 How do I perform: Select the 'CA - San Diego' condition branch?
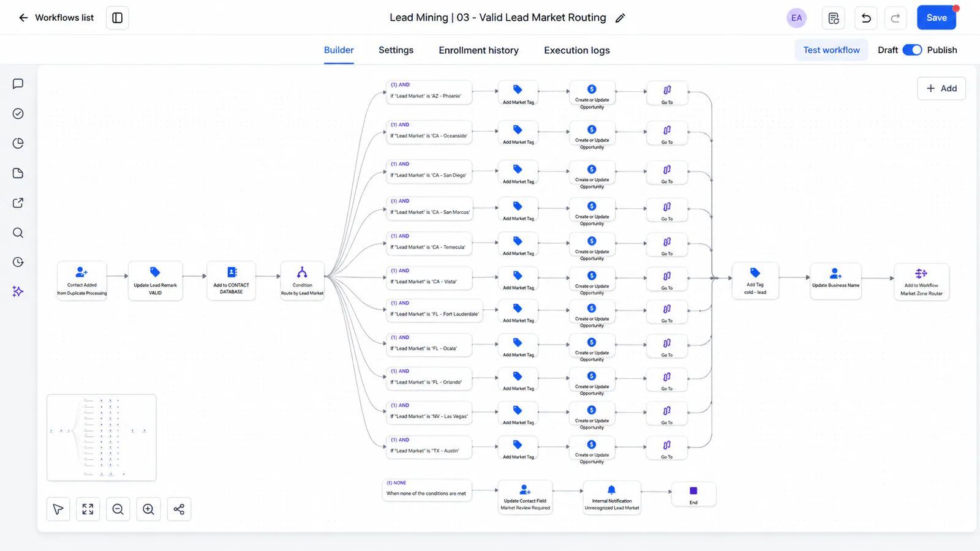pos(429,171)
